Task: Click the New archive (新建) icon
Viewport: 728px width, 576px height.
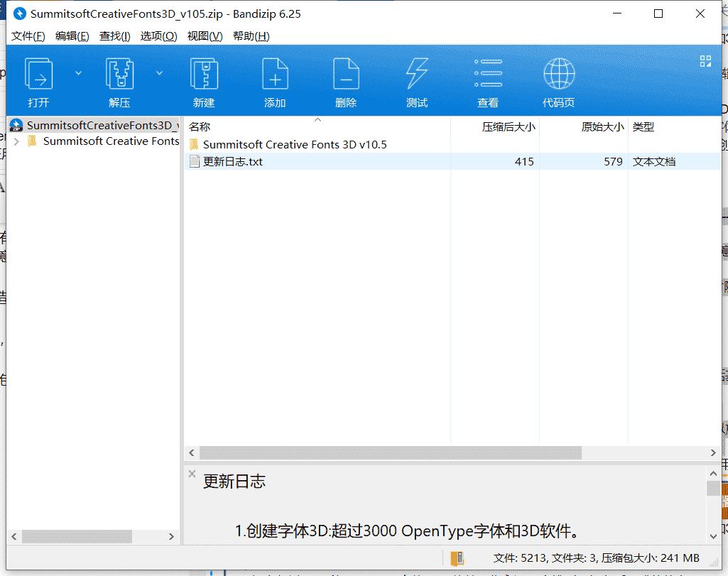Action: point(204,75)
